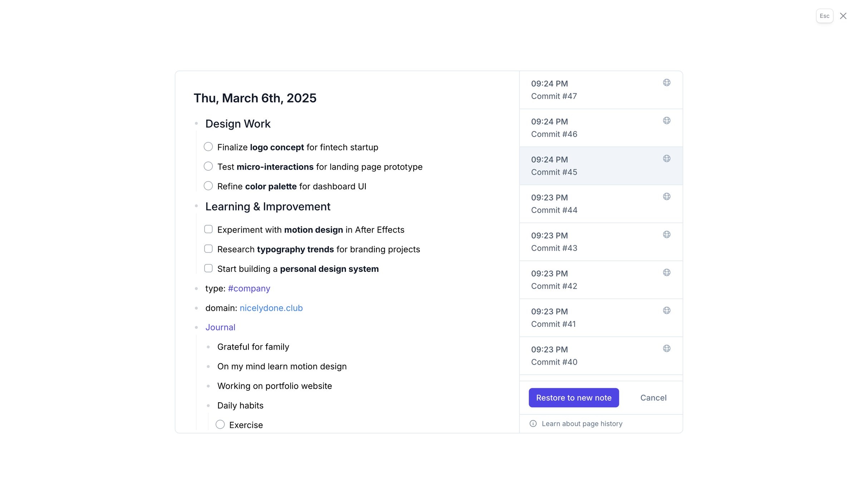This screenshot has width=858, height=504.
Task: Collapse the Design Work bullet
Action: click(x=196, y=124)
